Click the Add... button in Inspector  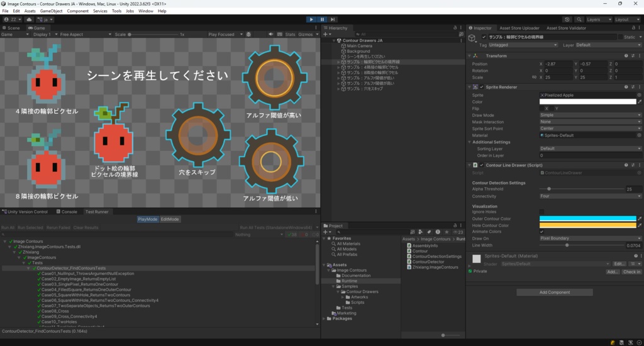(x=613, y=272)
